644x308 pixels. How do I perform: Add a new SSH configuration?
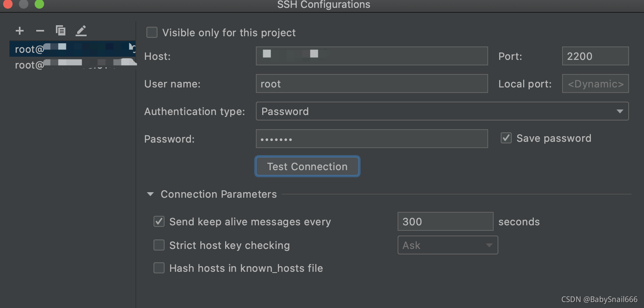(19, 30)
